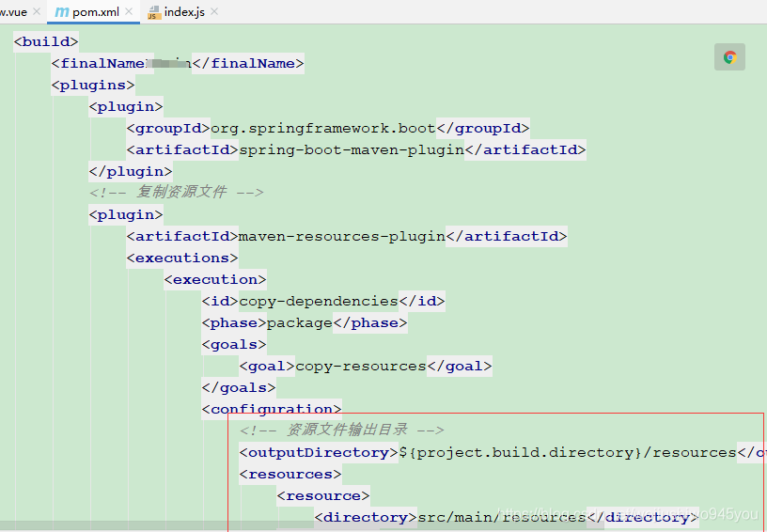This screenshot has width=767, height=532.
Task: Click the src/main/resources directory value
Action: pyautogui.click(x=502, y=517)
